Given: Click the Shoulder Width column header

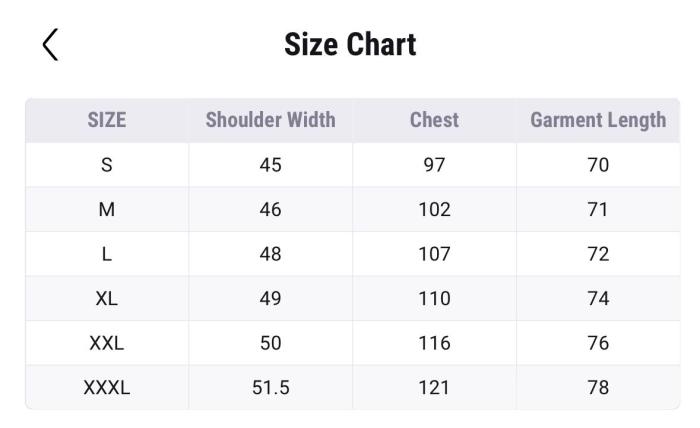Looking at the screenshot, I should 270,120.
